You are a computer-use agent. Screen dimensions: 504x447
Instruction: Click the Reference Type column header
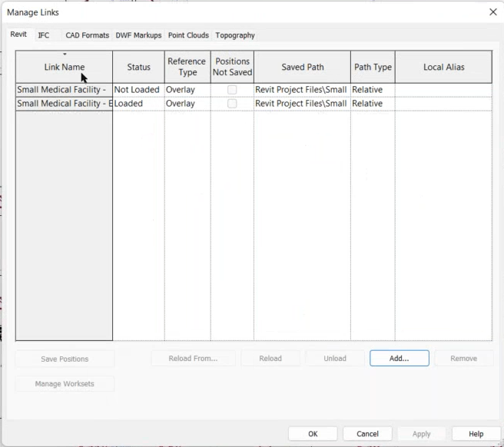(187, 67)
